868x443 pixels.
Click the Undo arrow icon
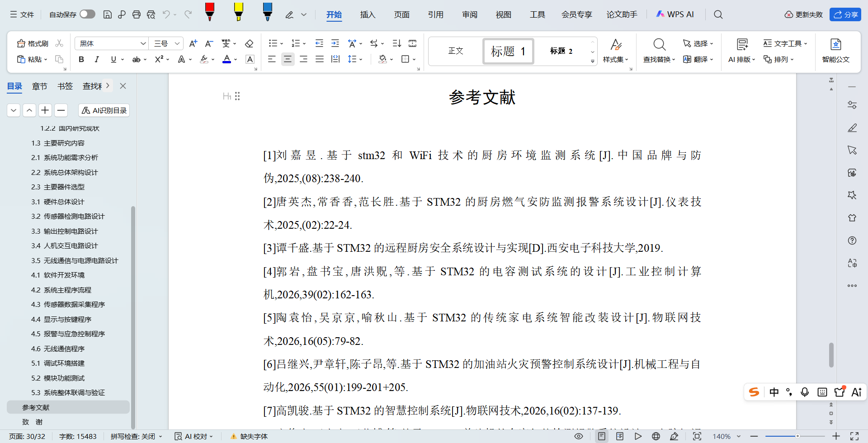(x=166, y=14)
